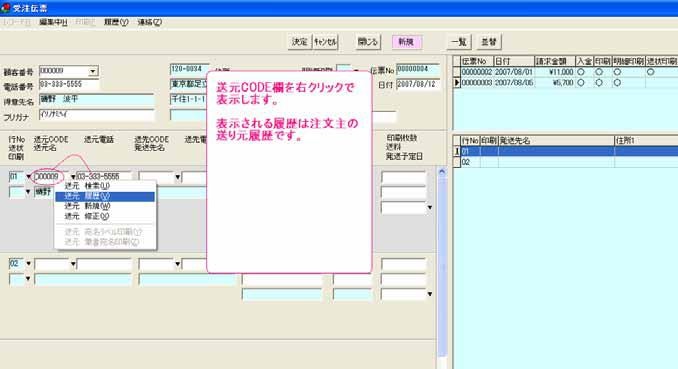Click the pink 新規 new button

pos(406,42)
